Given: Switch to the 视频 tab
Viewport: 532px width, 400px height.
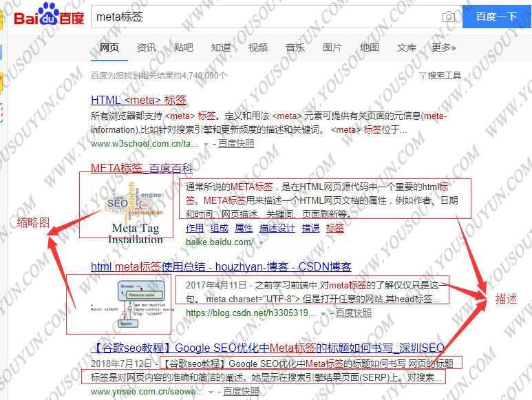Looking at the screenshot, I should 258,48.
